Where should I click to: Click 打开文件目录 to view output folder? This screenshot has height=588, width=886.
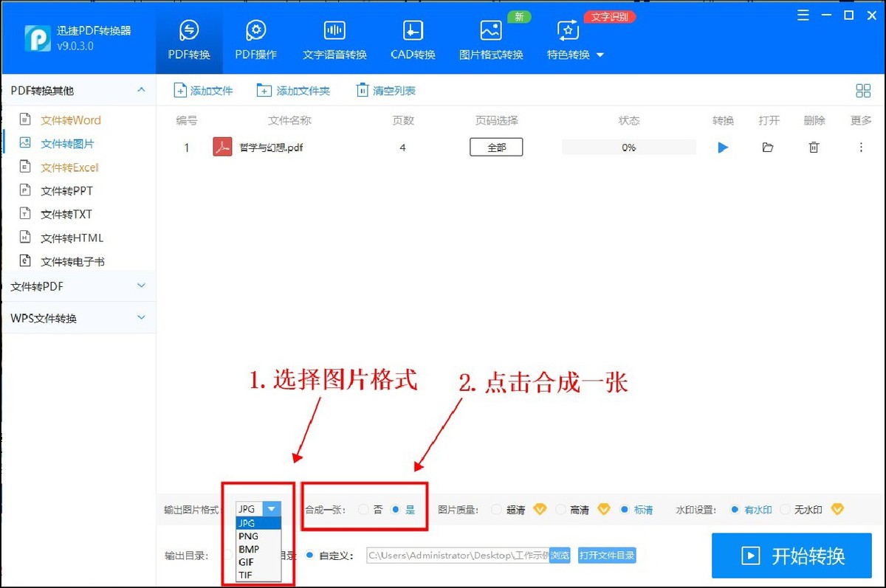(606, 556)
